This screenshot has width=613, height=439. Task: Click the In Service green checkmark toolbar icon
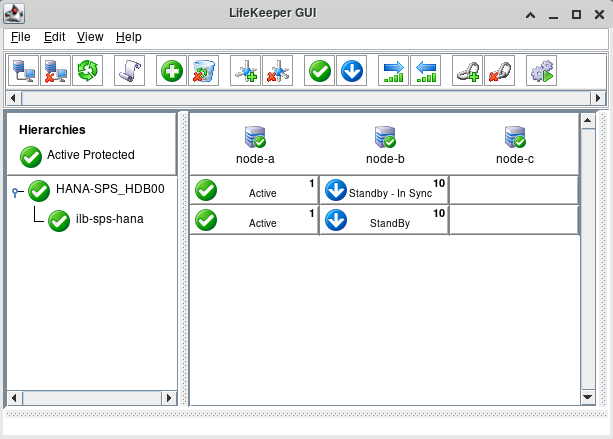(319, 71)
